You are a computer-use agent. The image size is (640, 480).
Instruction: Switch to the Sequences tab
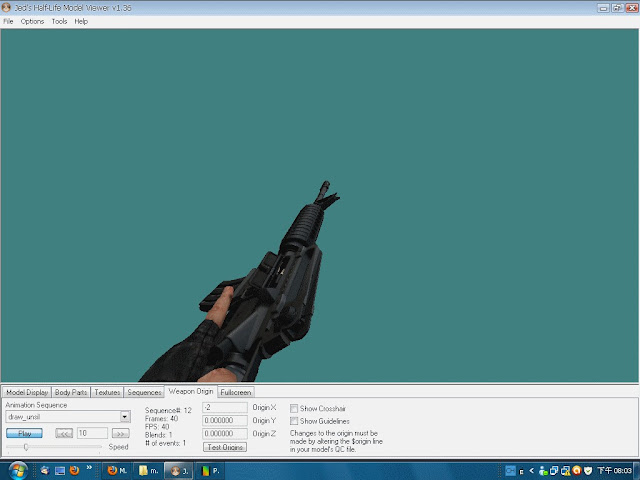(x=144, y=392)
